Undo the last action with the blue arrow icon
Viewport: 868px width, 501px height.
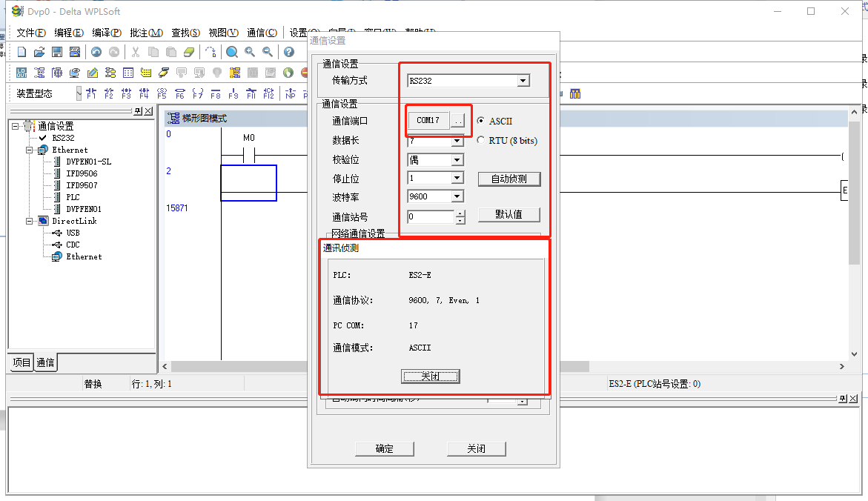click(96, 52)
